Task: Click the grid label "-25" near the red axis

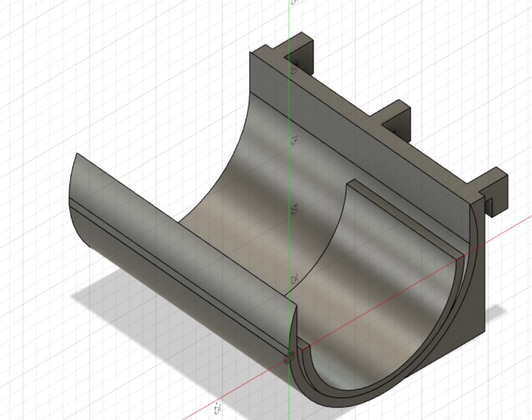Action: 217,408
